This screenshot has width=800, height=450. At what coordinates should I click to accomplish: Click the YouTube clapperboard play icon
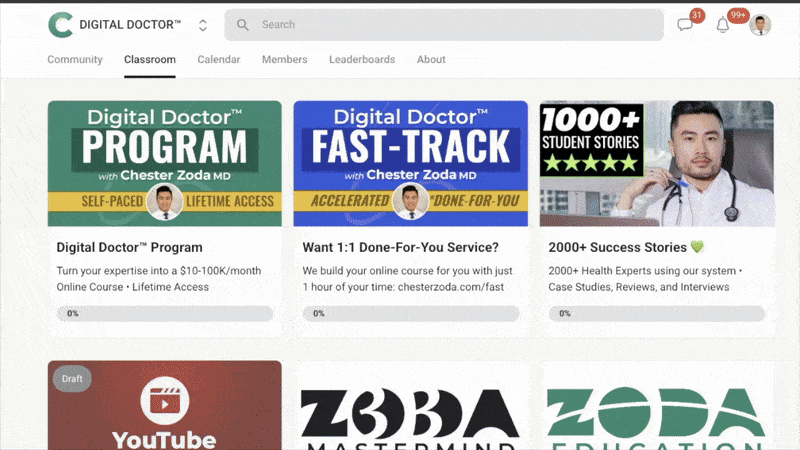(165, 401)
